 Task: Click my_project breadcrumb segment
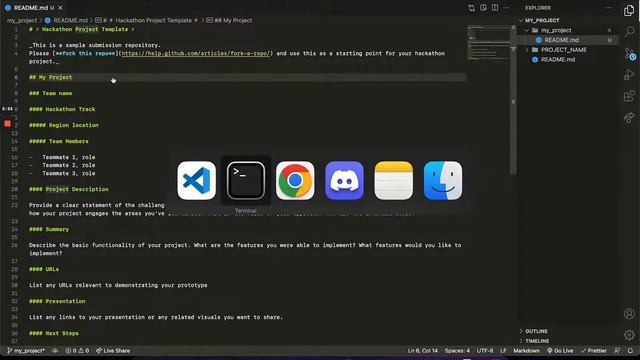[22, 20]
